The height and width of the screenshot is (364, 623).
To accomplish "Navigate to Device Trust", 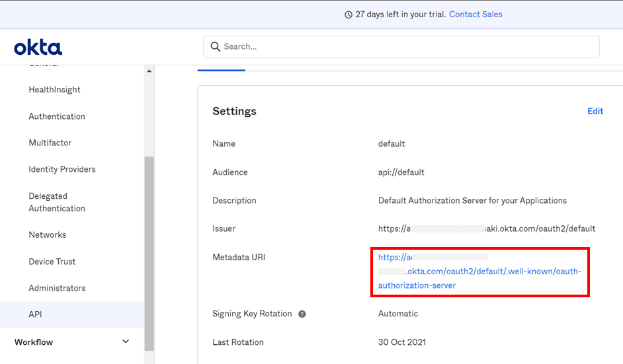I will [x=52, y=262].
